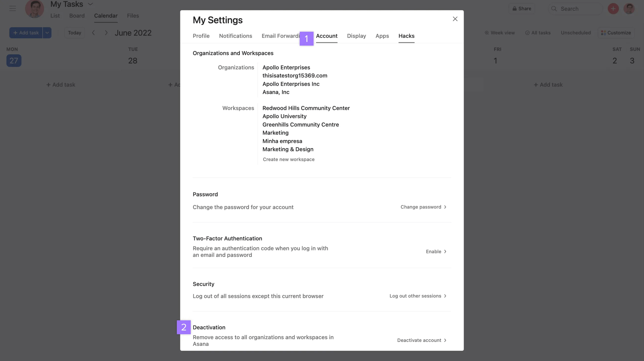Screen dimensions: 644x361
Task: Click the Customize button
Action: click(x=616, y=33)
